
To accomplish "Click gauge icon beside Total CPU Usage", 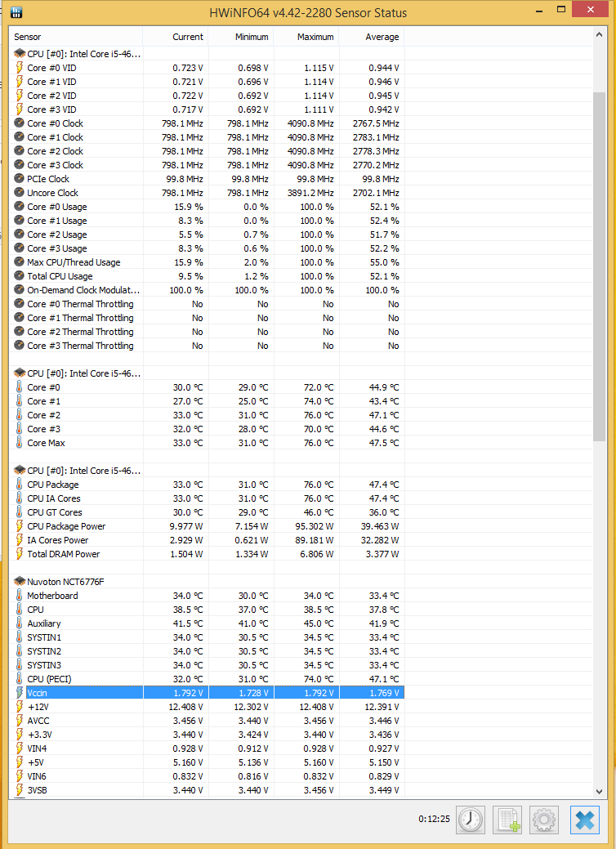I will [x=19, y=275].
